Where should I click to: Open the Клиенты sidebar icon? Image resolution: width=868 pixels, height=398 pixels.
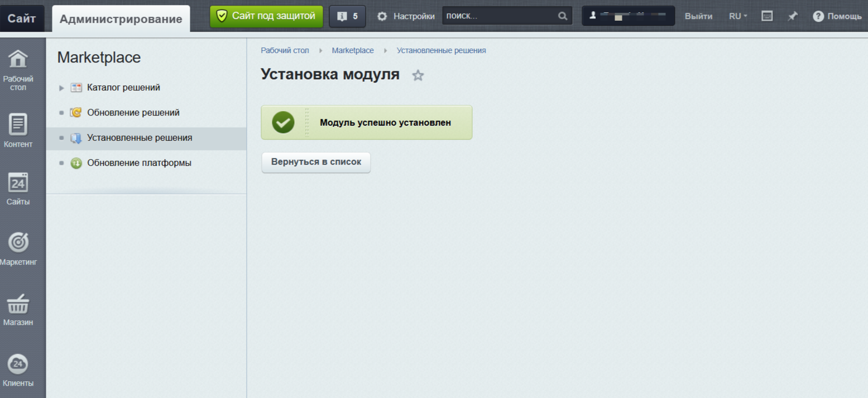click(x=18, y=364)
